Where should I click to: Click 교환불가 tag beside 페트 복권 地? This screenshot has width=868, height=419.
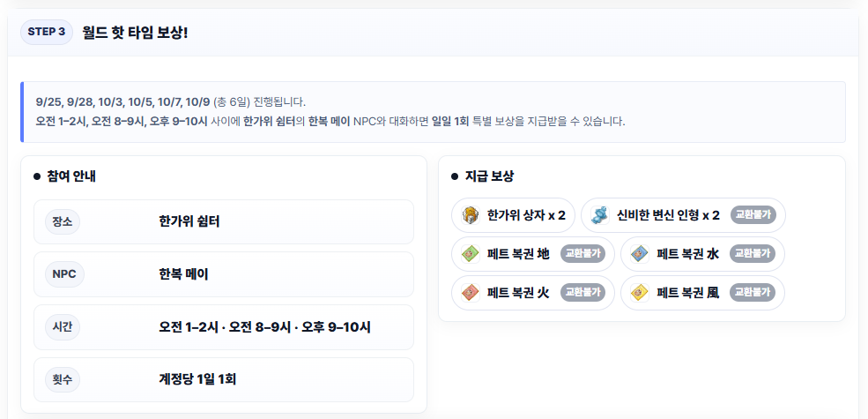point(582,254)
